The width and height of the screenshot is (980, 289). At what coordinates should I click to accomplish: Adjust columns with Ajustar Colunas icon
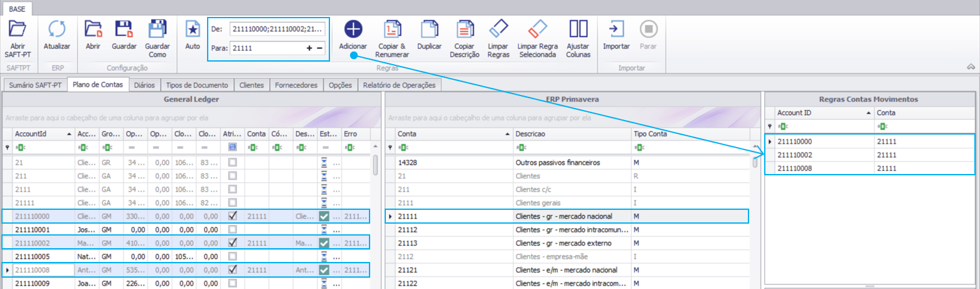coord(578,30)
